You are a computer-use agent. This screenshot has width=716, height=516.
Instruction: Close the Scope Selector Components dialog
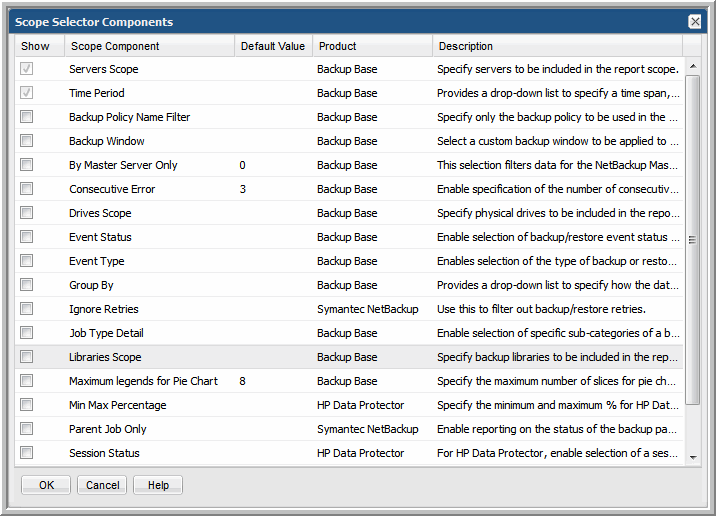695,22
